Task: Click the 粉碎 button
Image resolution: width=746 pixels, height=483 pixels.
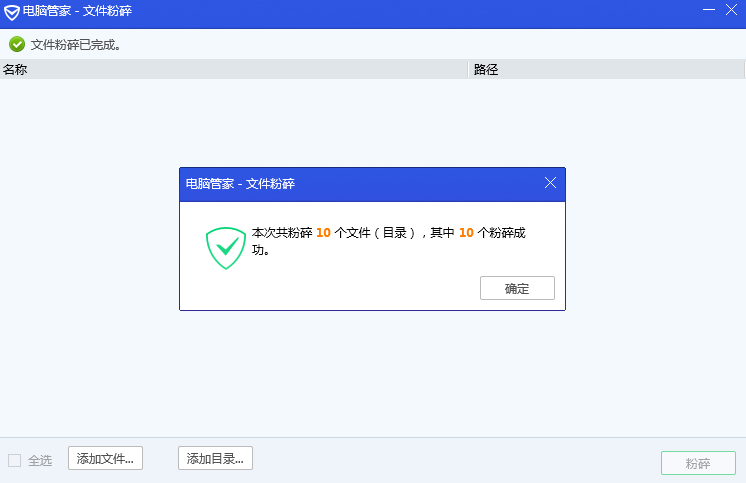Action: tap(698, 463)
